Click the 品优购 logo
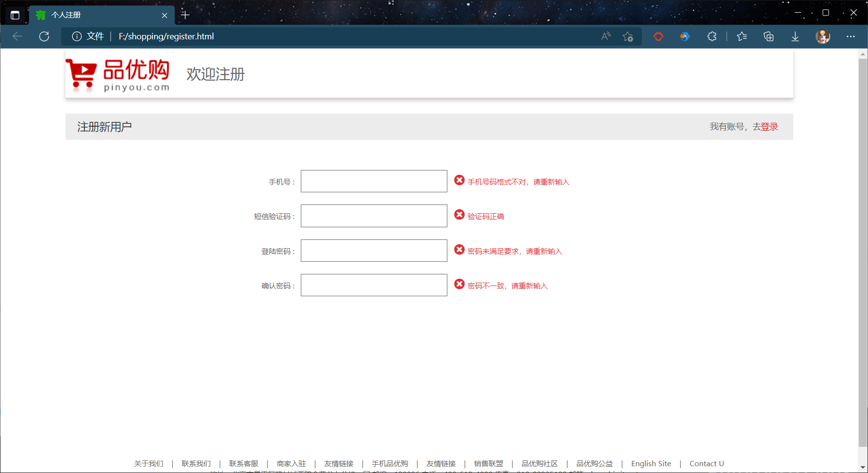Viewport: 868px width, 473px height. (x=118, y=75)
